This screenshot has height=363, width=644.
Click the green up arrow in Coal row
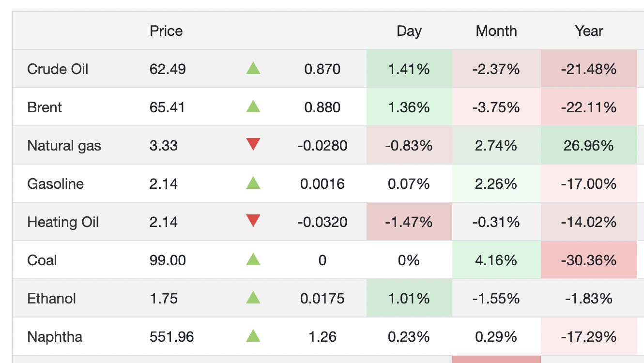pyautogui.click(x=253, y=259)
